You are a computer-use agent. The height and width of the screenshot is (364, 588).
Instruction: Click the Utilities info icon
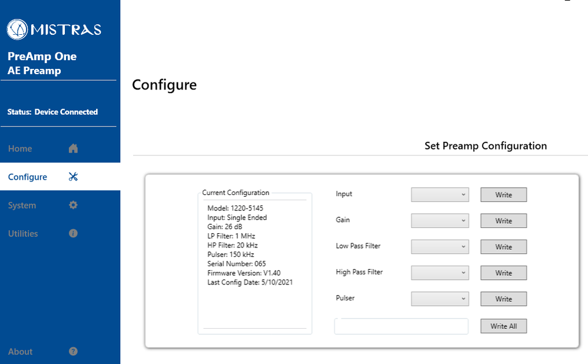click(73, 233)
